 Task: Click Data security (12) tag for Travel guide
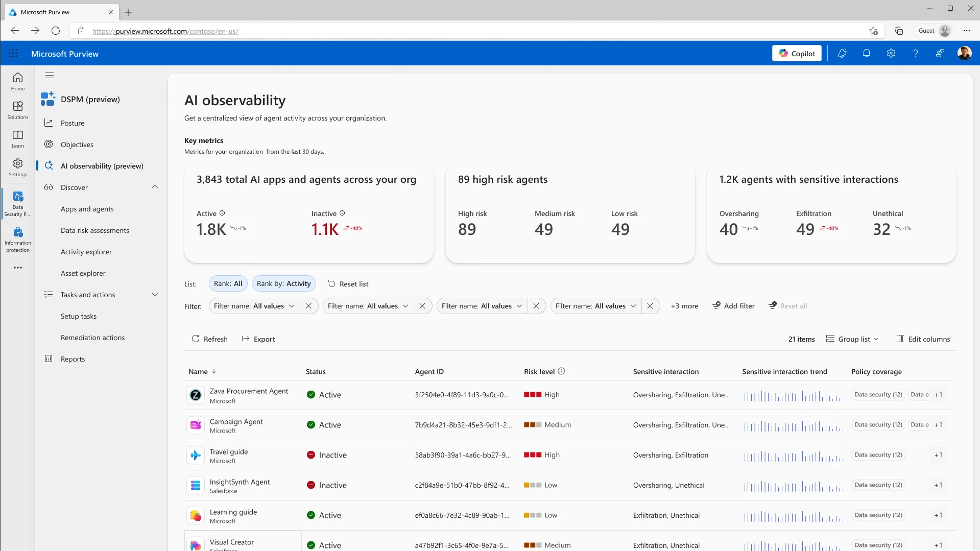tap(878, 455)
